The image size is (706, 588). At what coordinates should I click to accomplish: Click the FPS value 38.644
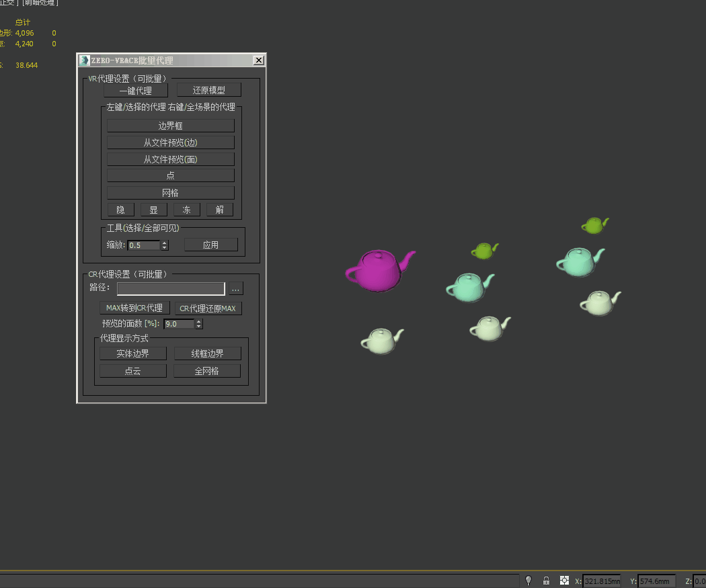pos(27,65)
